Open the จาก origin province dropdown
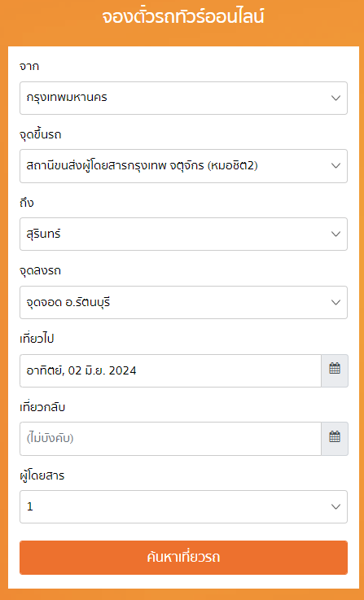 (184, 98)
